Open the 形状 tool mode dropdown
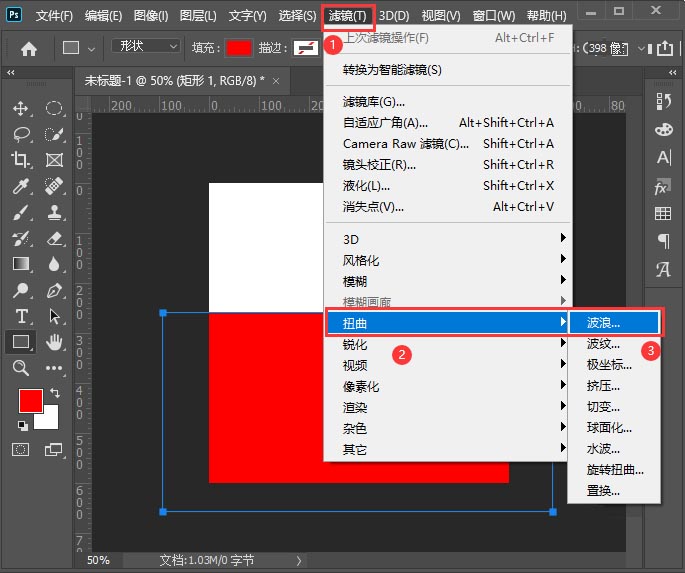 pyautogui.click(x=145, y=47)
